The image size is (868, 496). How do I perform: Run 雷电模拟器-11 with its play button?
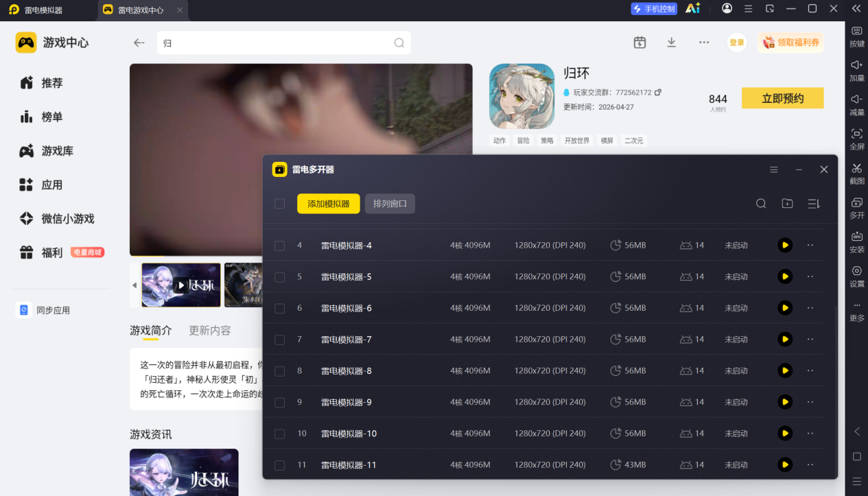point(785,464)
